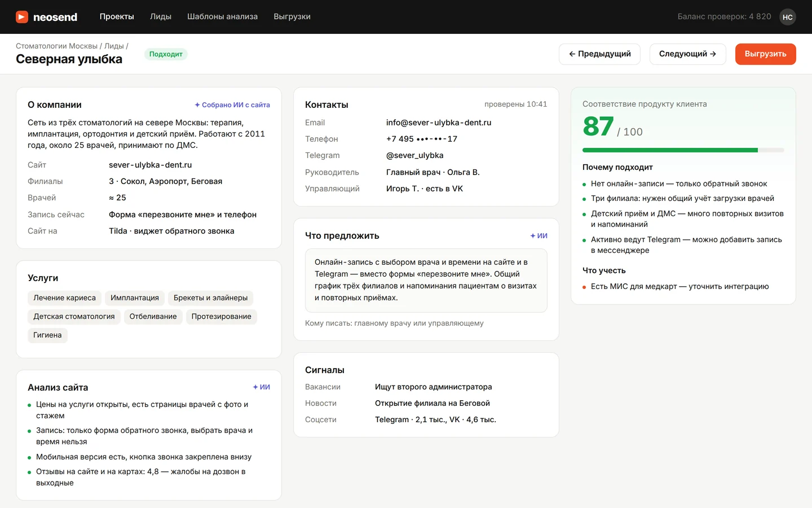This screenshot has width=812, height=508.
Task: Go to the Следующий lead
Action: pyautogui.click(x=688, y=54)
